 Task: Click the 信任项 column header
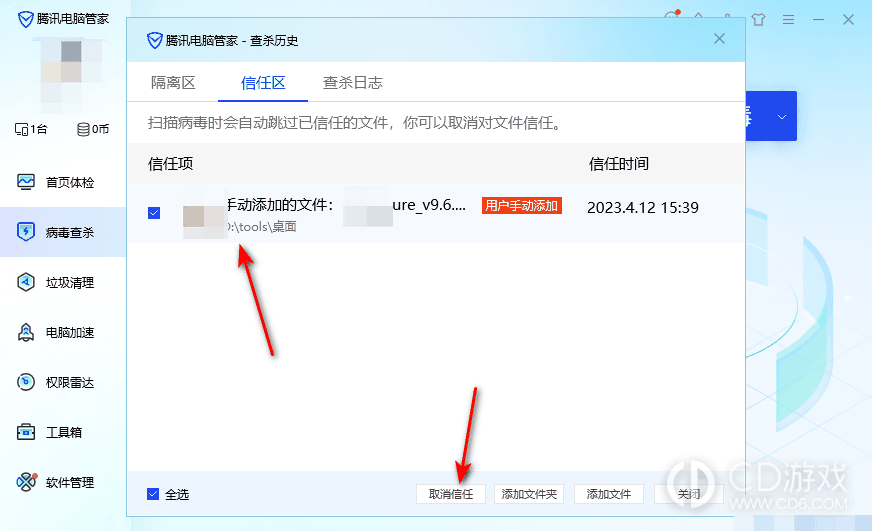[x=170, y=164]
